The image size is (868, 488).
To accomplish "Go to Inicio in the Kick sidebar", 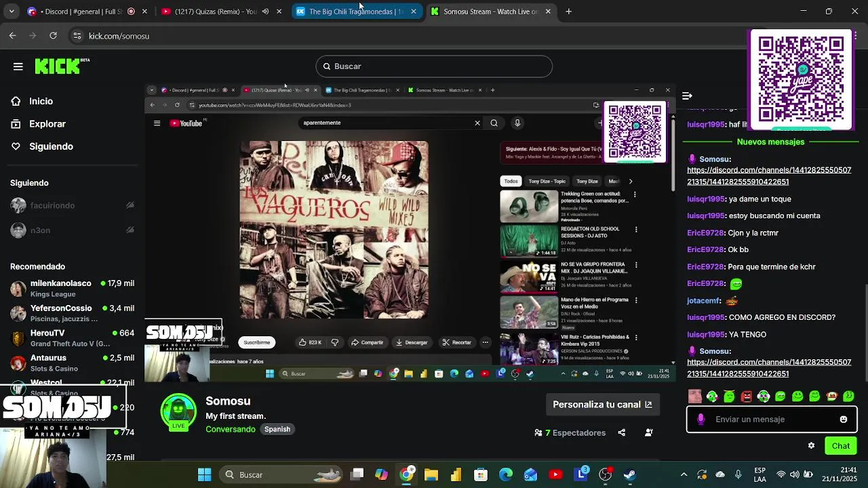I will [x=41, y=101].
